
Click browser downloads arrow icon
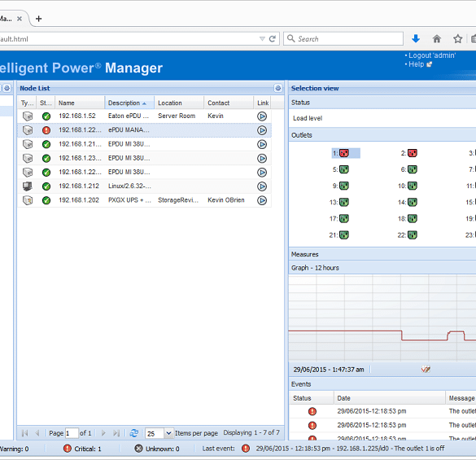[x=416, y=38]
